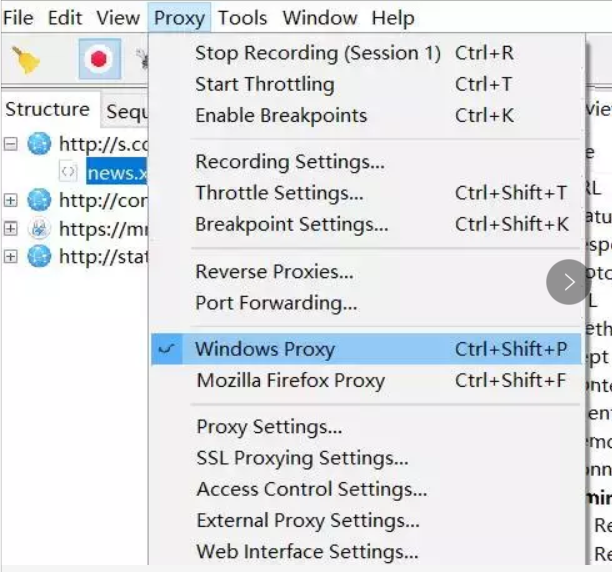Click the globe icon beside http://stat host
The width and height of the screenshot is (612, 572).
40,257
